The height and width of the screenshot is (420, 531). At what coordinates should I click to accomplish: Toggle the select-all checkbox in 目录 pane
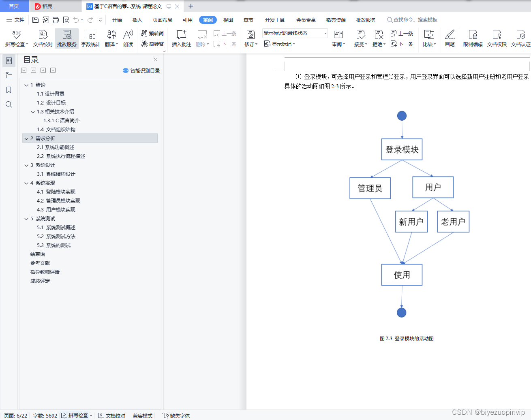(24, 70)
